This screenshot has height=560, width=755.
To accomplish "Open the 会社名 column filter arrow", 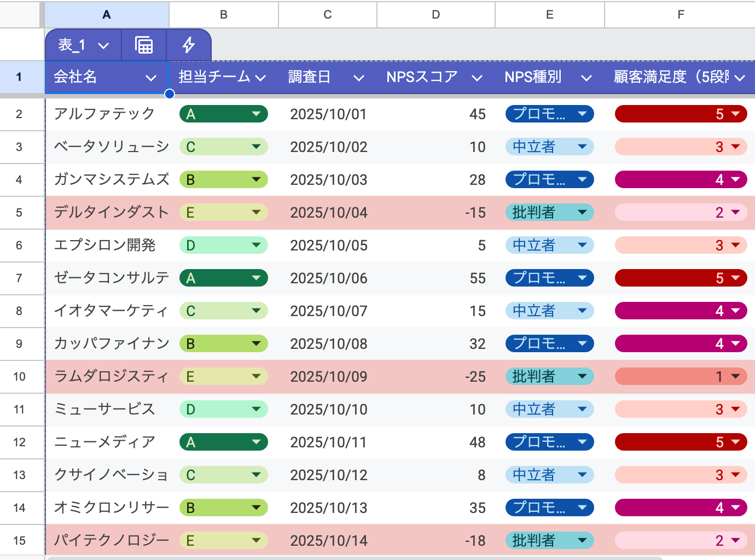I will tap(151, 78).
